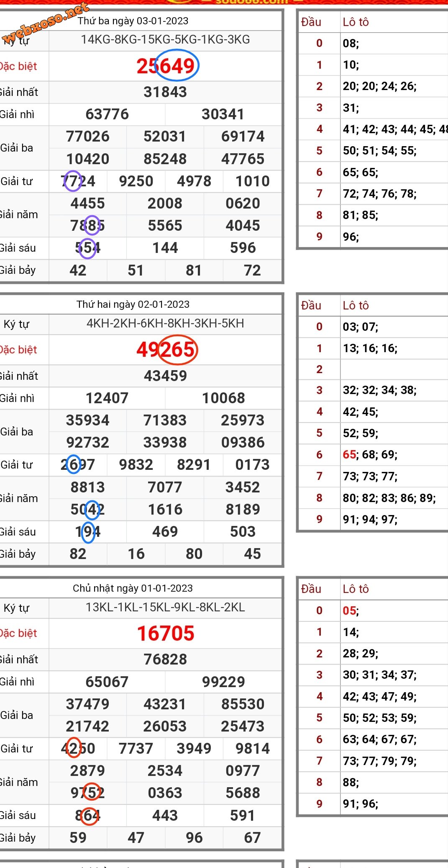Select fifth prize number 7077
The image size is (448, 868).
165,487
